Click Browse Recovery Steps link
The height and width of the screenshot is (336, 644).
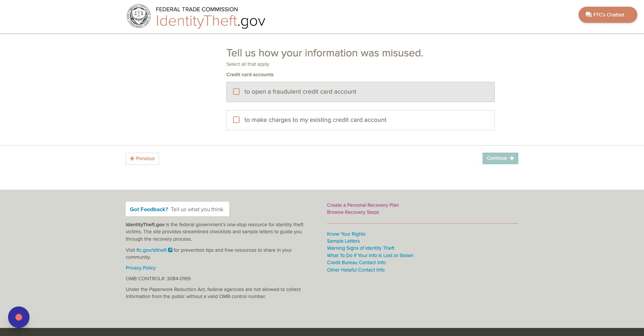(353, 212)
